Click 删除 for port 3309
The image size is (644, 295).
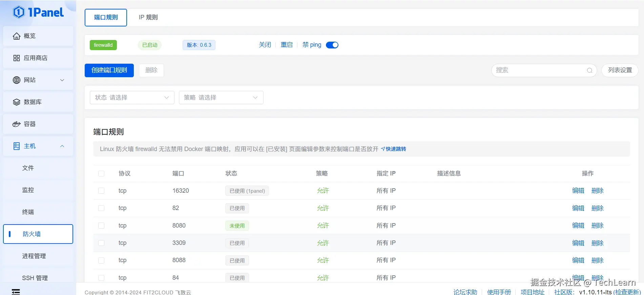click(598, 243)
